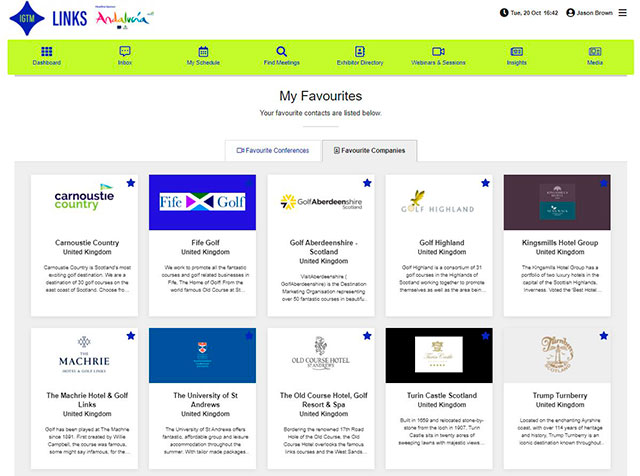Open the My Schedule menu label

(x=203, y=62)
